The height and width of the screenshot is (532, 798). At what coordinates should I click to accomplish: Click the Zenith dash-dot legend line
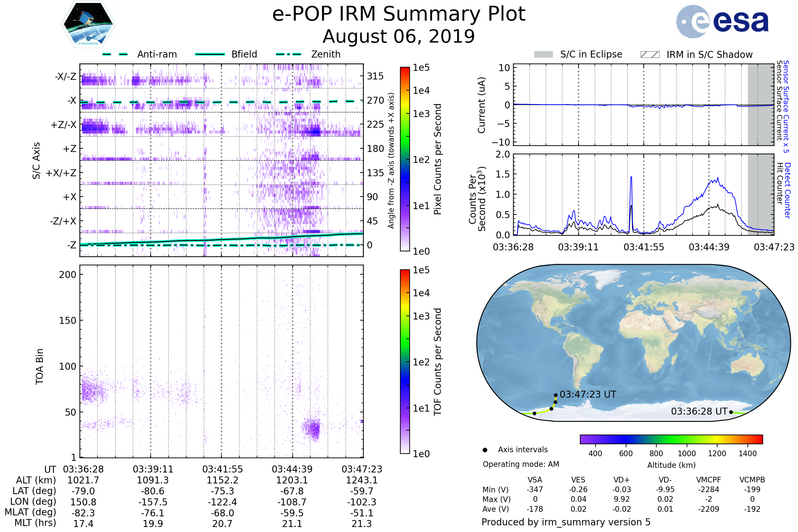[288, 54]
